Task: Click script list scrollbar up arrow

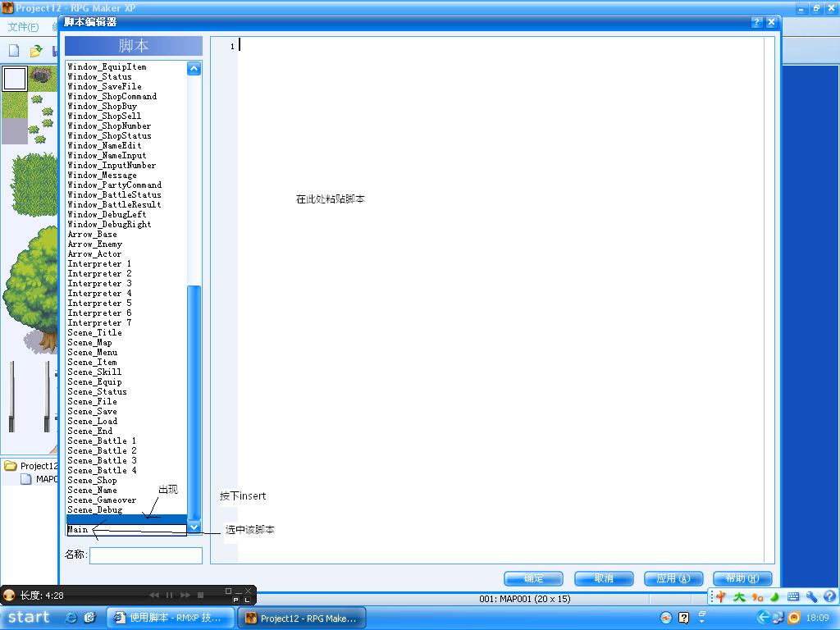Action: (194, 68)
